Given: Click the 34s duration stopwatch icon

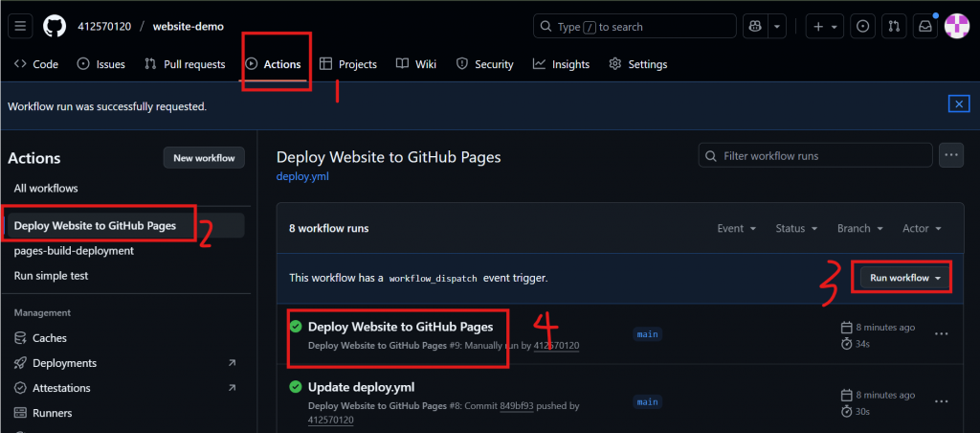Looking at the screenshot, I should pyautogui.click(x=847, y=343).
